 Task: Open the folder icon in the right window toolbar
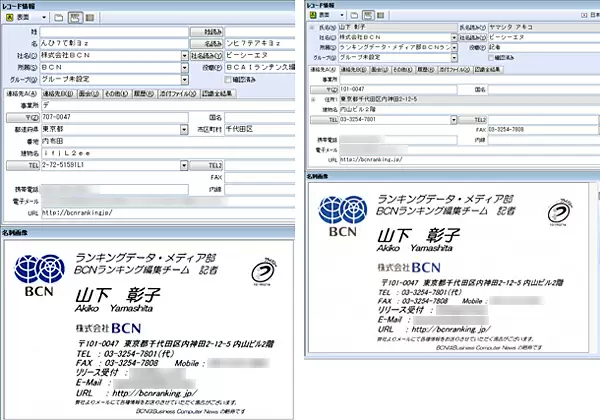[354, 15]
